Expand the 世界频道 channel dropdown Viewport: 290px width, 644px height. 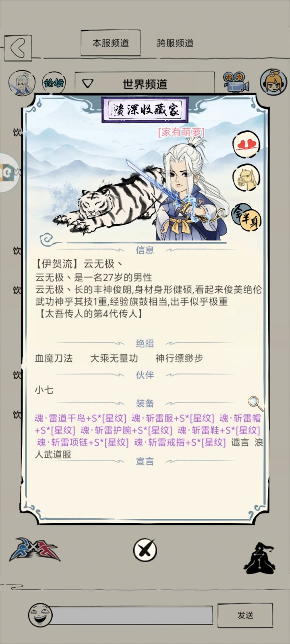click(x=145, y=84)
